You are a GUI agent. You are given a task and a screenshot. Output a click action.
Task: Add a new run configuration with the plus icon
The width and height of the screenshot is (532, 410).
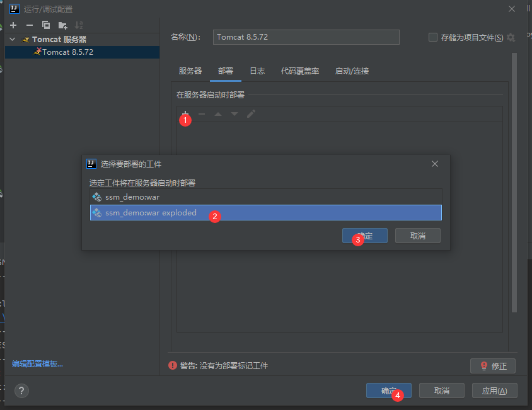[13, 25]
